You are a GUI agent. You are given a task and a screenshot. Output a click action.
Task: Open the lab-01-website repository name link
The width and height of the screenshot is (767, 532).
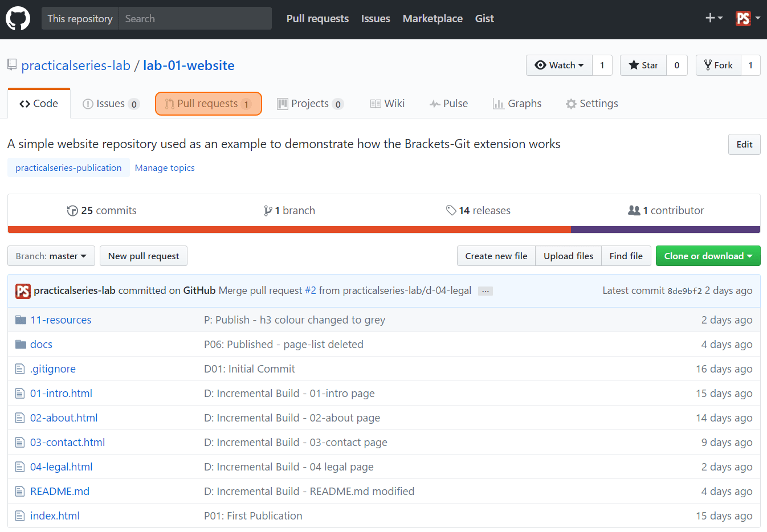(x=189, y=66)
